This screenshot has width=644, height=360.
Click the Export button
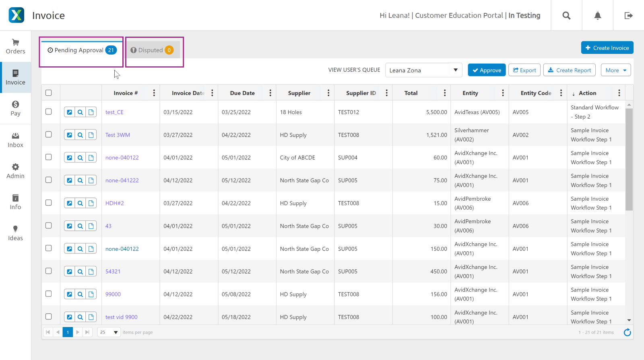pos(524,70)
